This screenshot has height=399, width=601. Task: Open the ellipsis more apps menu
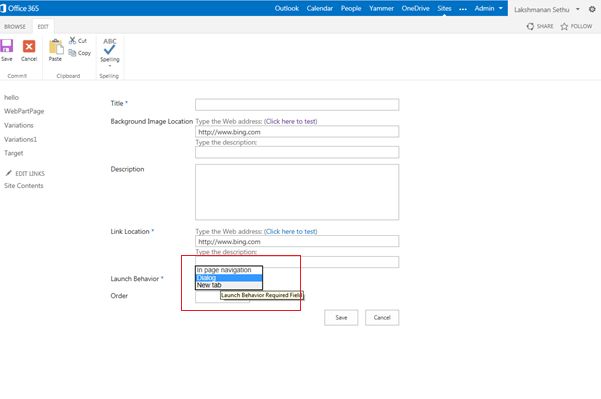click(x=463, y=9)
